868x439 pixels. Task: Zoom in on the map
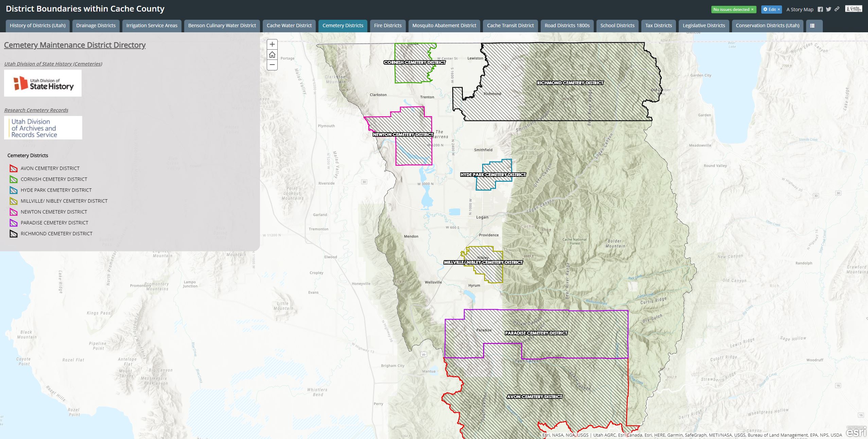click(272, 44)
